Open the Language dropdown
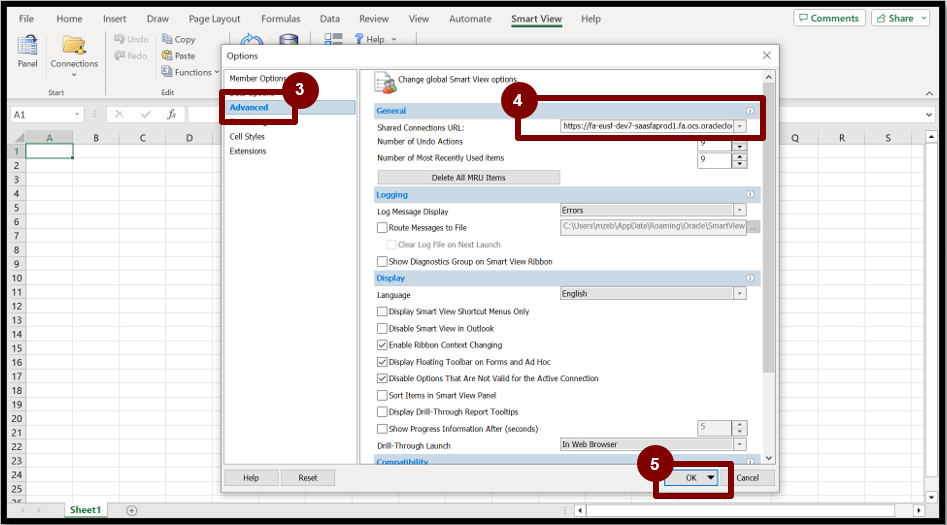 click(x=740, y=294)
